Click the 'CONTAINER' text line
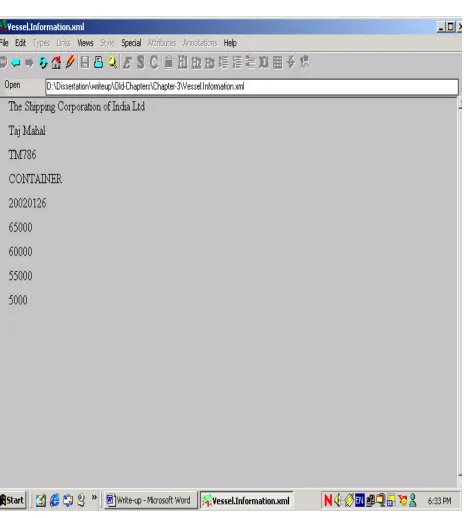 (35, 179)
